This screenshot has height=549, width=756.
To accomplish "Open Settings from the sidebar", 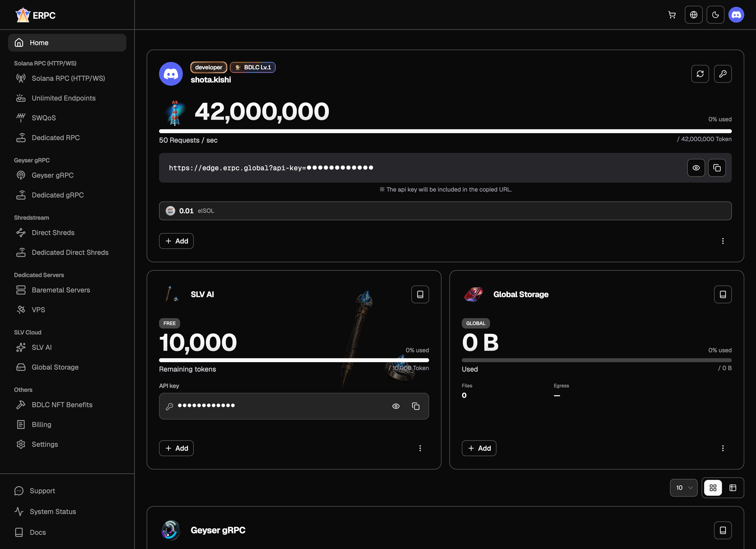I will pos(45,444).
